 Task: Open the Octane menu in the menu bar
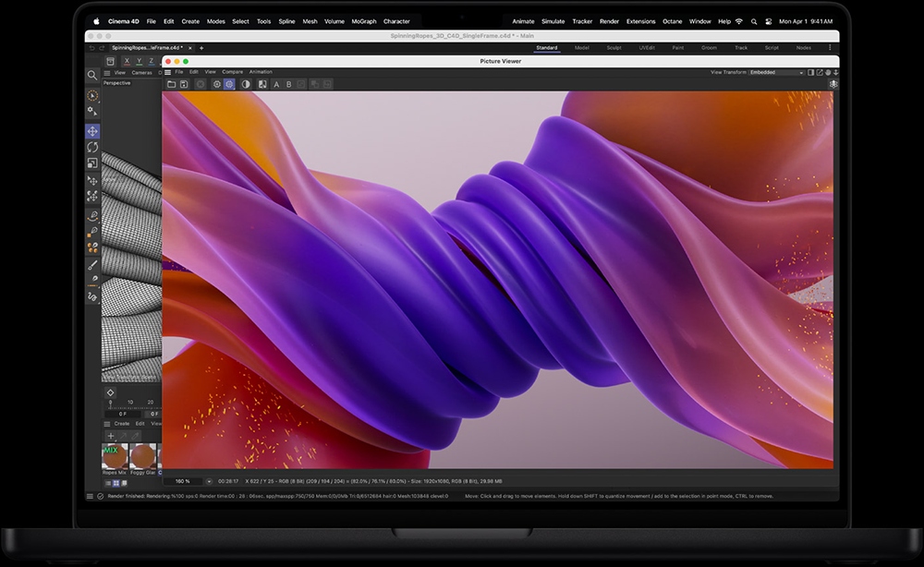coord(672,20)
